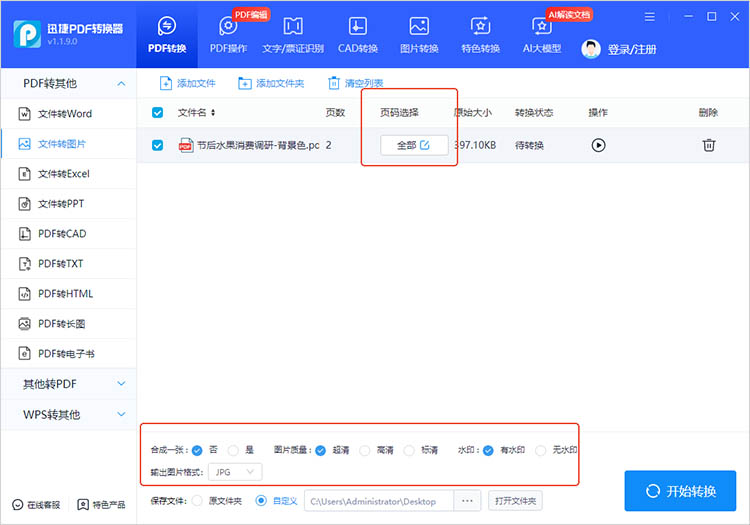
Task: Select 文件转Word in sidebar
Action: point(68,114)
